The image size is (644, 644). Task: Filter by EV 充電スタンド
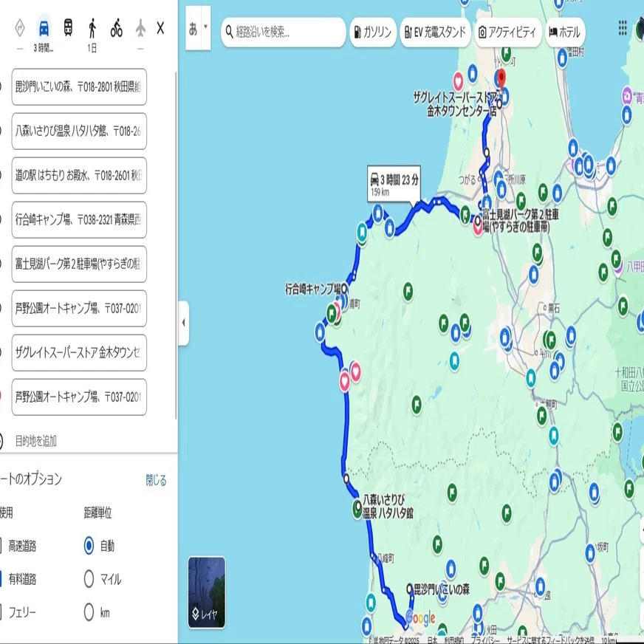(435, 32)
